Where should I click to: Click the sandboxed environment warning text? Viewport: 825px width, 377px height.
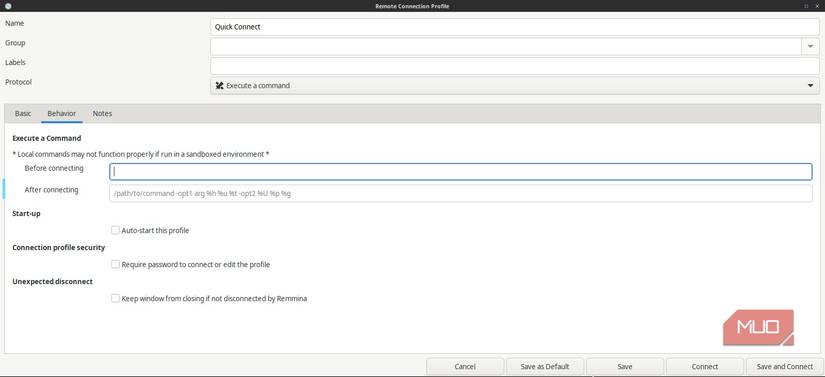[x=140, y=154]
